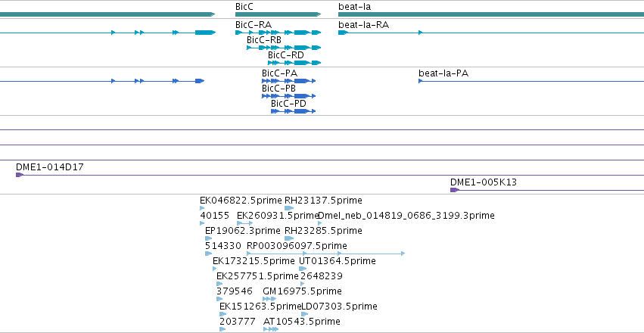Select the BicC-PD protein feature
Viewport: 644px width, 333px height.
point(294,111)
